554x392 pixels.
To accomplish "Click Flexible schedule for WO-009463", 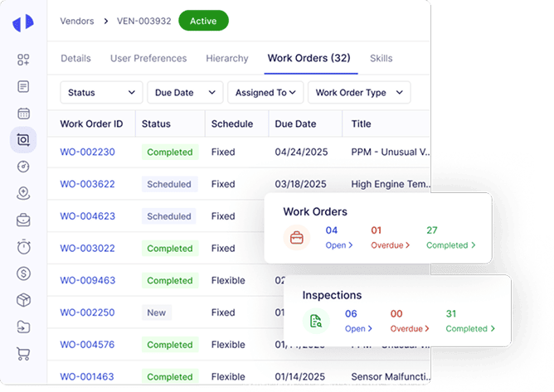I will 228,280.
